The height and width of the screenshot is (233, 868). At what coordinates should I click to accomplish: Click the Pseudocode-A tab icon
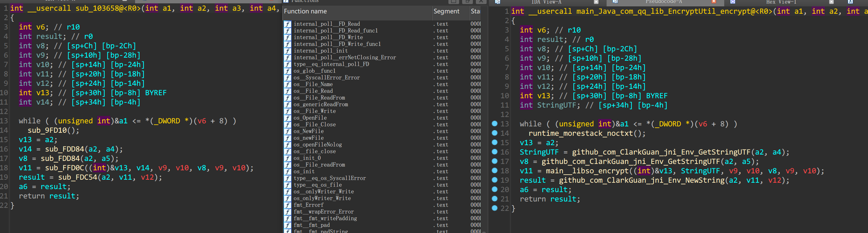click(x=615, y=2)
